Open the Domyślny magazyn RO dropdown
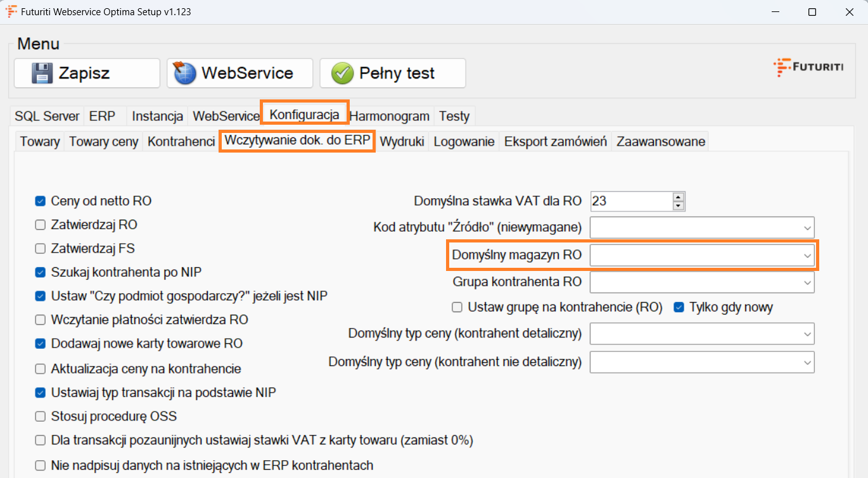The image size is (868, 478). (x=807, y=256)
